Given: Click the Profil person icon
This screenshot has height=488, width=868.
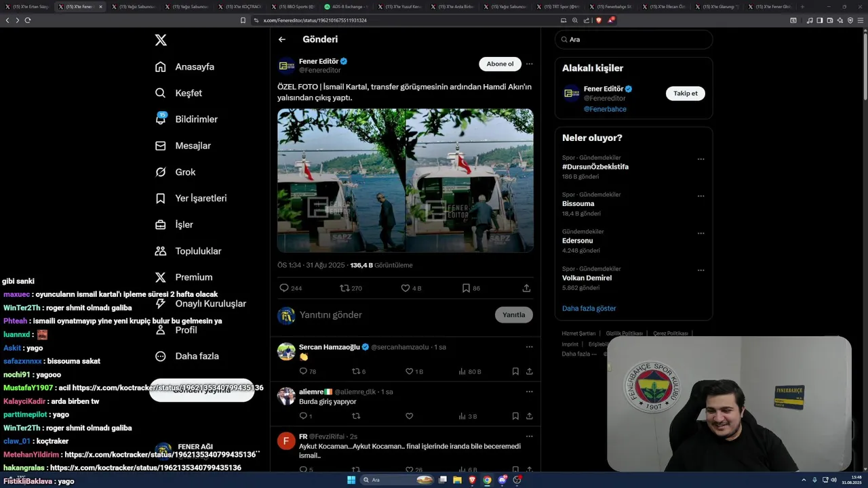Looking at the screenshot, I should tap(161, 330).
